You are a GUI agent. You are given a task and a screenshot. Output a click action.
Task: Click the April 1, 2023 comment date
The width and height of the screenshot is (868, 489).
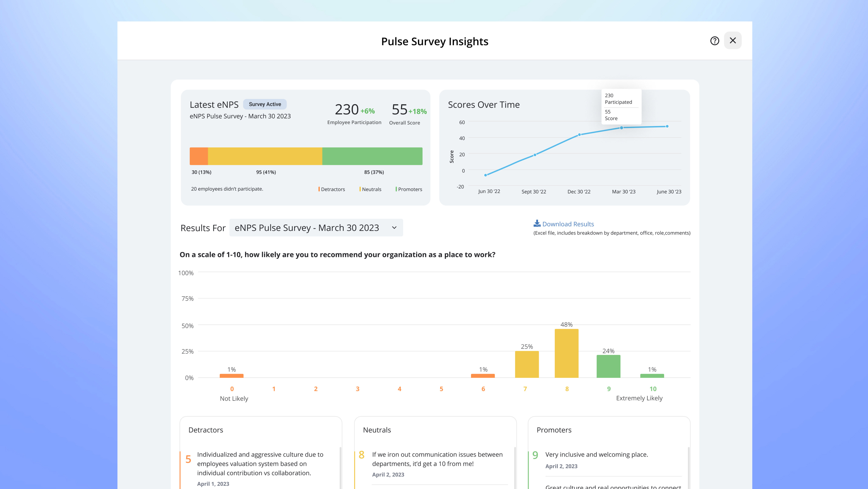pos(213,484)
